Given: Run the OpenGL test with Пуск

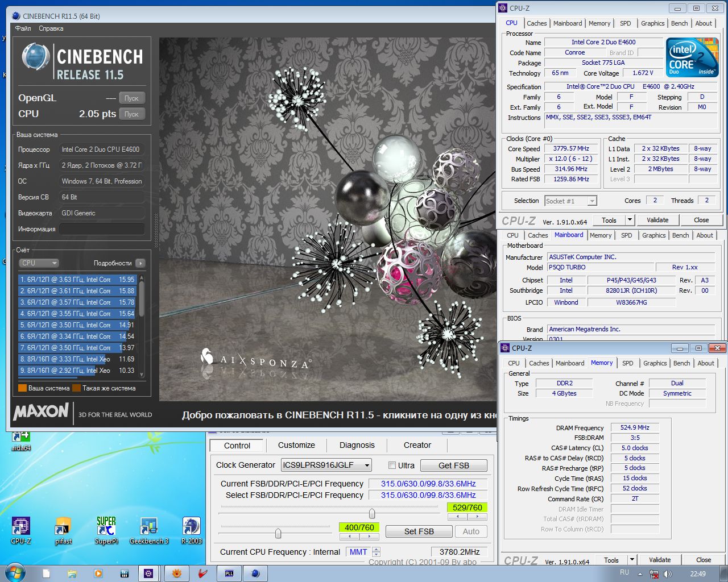Looking at the screenshot, I should click(132, 98).
